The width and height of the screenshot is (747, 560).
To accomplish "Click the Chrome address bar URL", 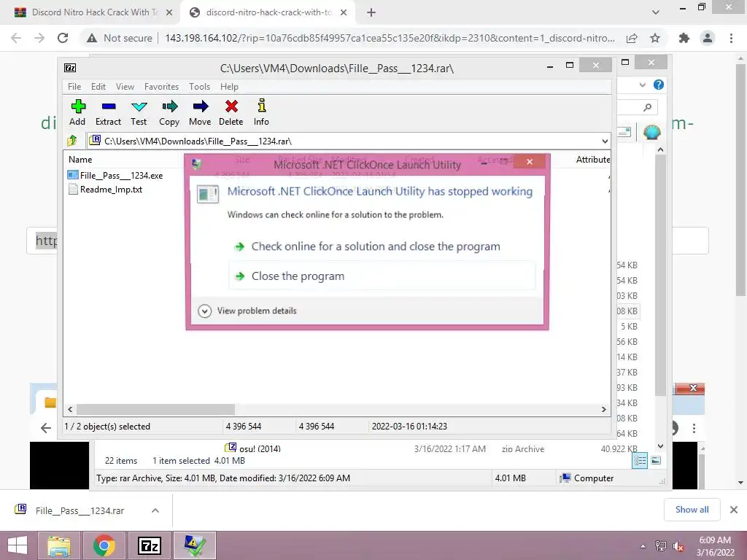I will click(x=390, y=38).
